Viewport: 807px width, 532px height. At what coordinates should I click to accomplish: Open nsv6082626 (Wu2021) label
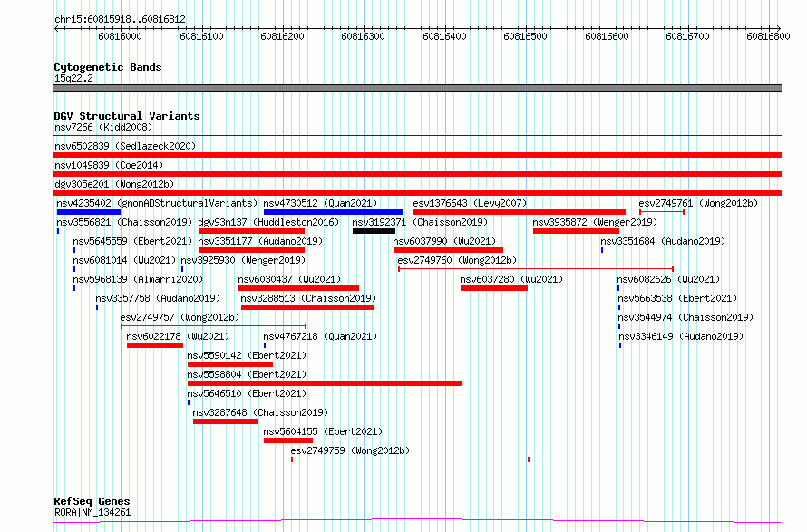click(x=668, y=279)
